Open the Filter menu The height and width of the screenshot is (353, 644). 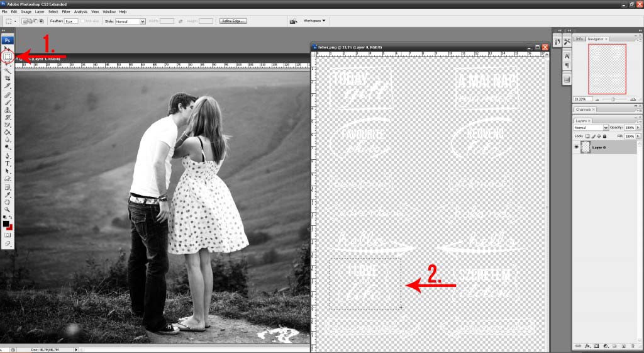(x=66, y=11)
